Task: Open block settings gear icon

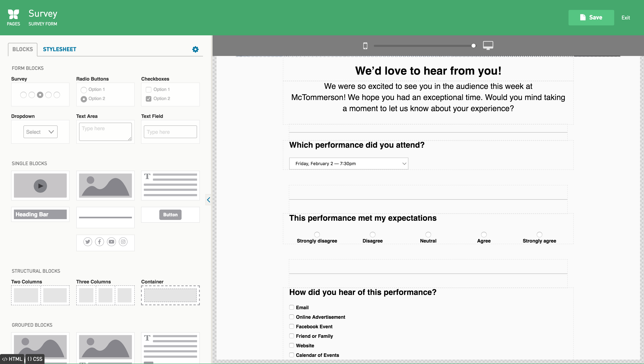Action: (195, 49)
